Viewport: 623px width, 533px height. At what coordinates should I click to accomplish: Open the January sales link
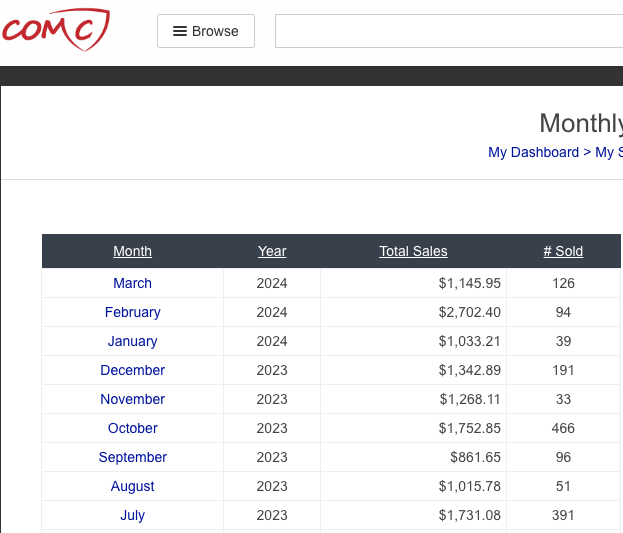132,341
